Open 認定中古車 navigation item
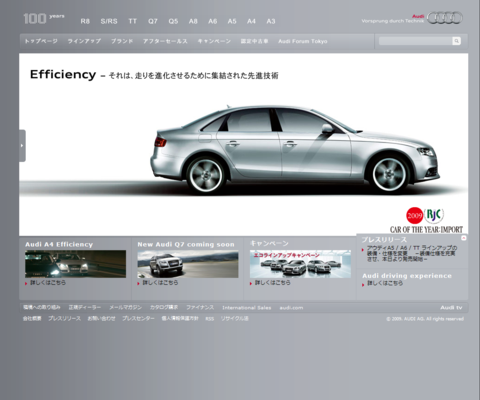 pos(254,41)
